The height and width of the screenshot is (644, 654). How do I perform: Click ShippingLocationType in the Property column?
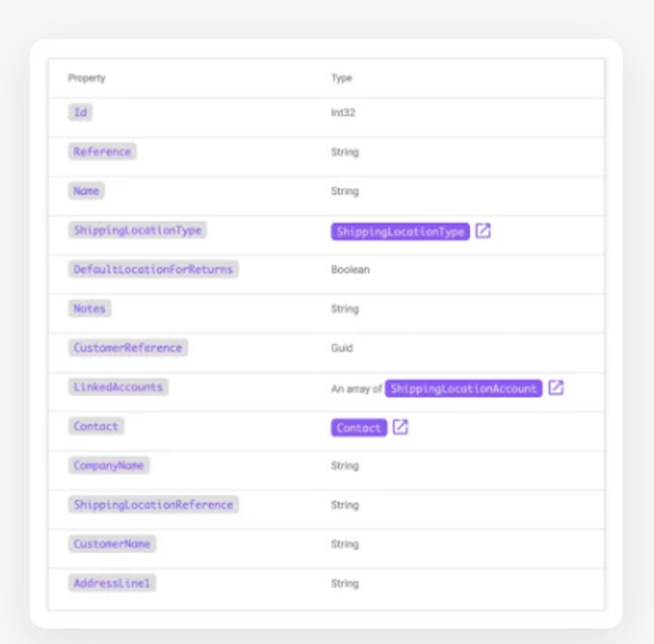137,230
